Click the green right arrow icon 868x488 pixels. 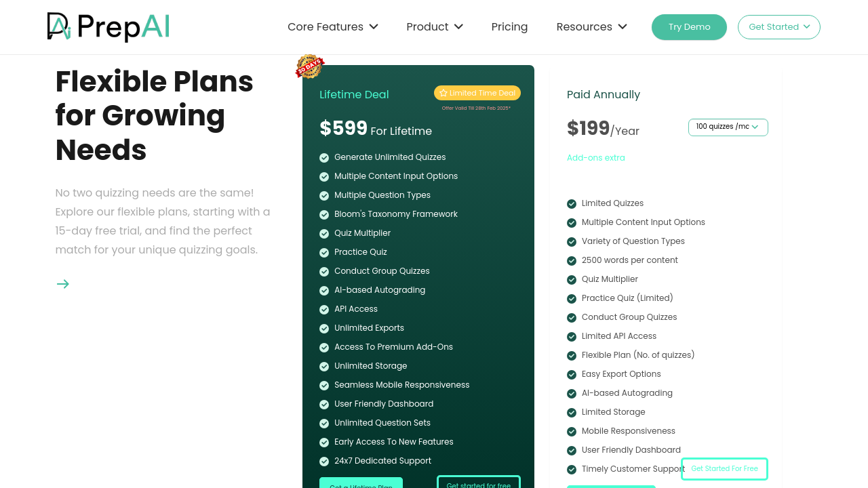(x=63, y=284)
